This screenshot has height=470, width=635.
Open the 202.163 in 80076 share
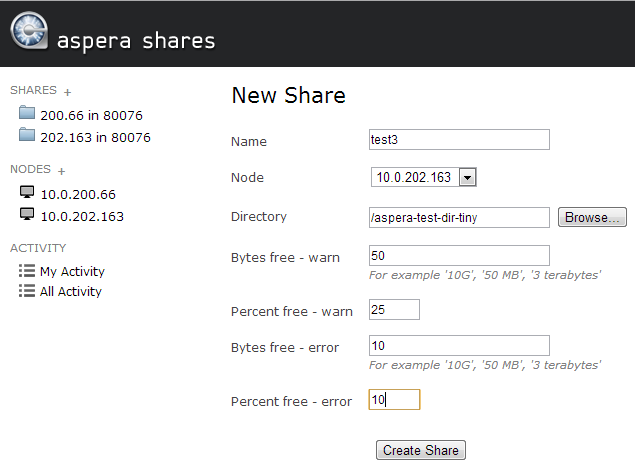point(95,137)
